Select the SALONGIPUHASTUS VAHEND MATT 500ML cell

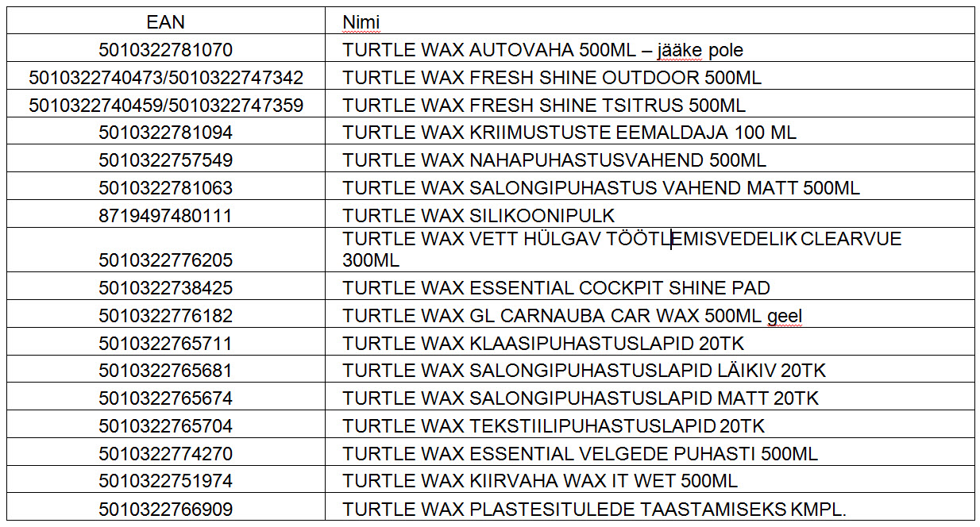650,187
